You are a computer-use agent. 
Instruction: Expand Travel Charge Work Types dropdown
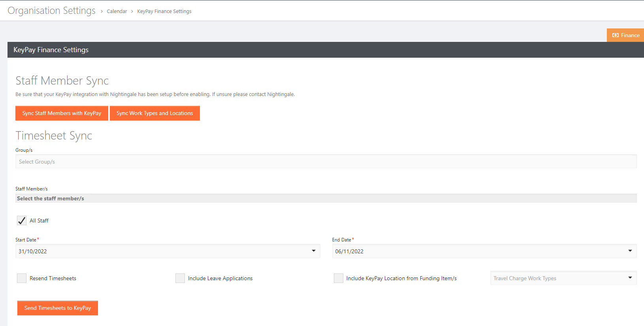pos(563,278)
